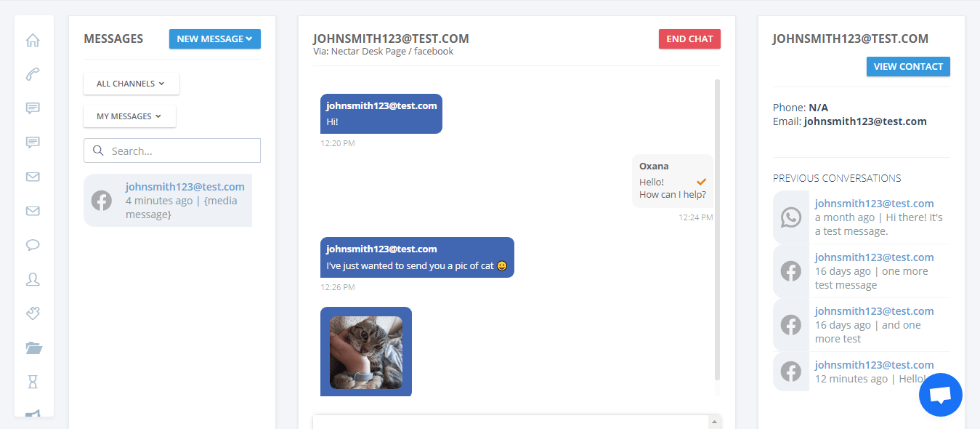Image resolution: width=980 pixels, height=429 pixels.
Task: Click the chat conversation vertical scrollbar
Action: pos(718,230)
